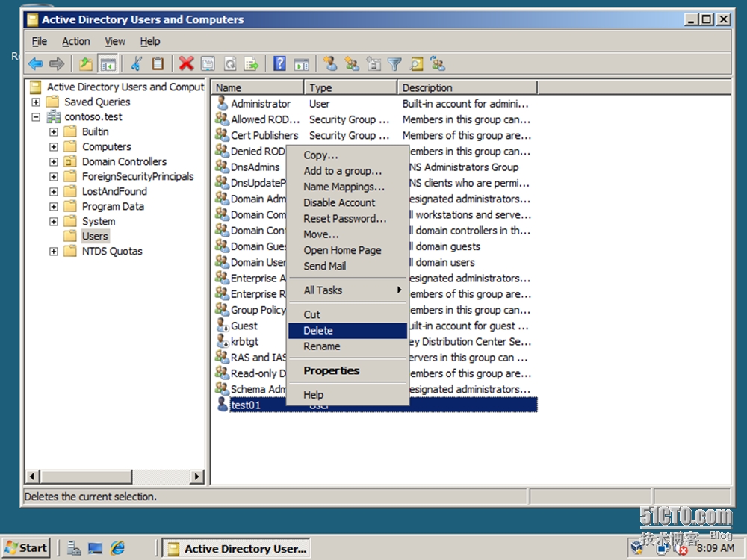Click the Guest disabled account icon
Screen dimensions: 747x560
(x=222, y=326)
